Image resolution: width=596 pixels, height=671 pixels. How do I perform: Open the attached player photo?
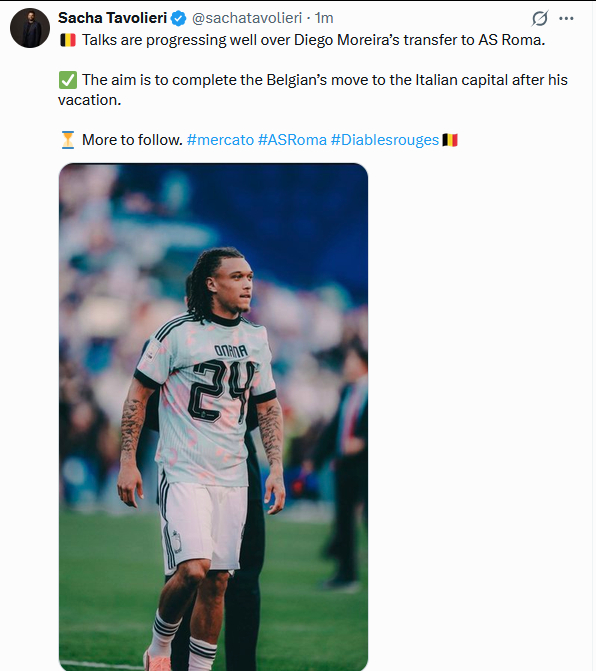pos(213,417)
